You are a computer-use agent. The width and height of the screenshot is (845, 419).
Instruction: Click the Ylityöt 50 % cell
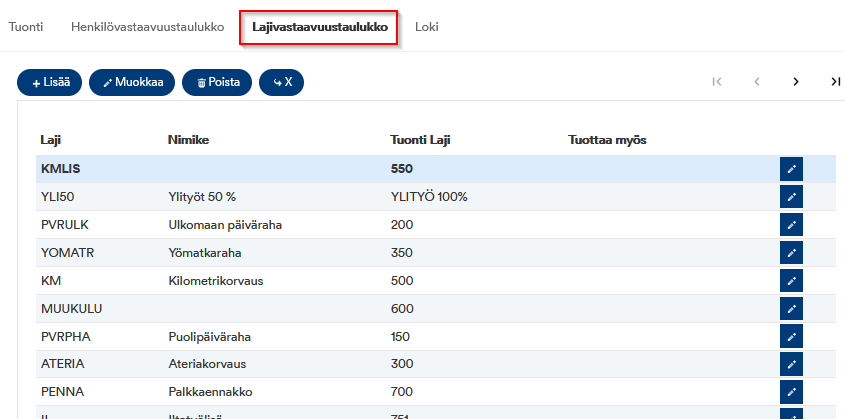click(202, 197)
